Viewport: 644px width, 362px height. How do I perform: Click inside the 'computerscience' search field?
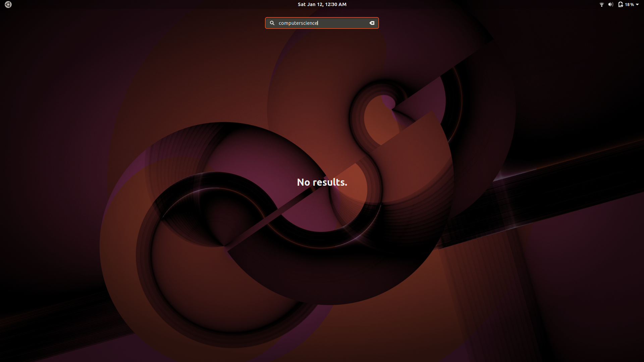tap(322, 23)
